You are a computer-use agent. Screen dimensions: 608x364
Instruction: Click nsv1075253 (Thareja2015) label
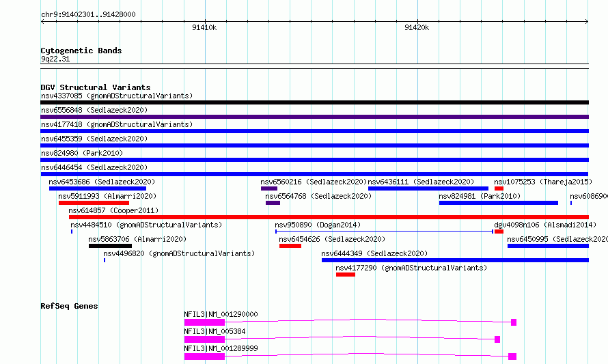pos(543,182)
